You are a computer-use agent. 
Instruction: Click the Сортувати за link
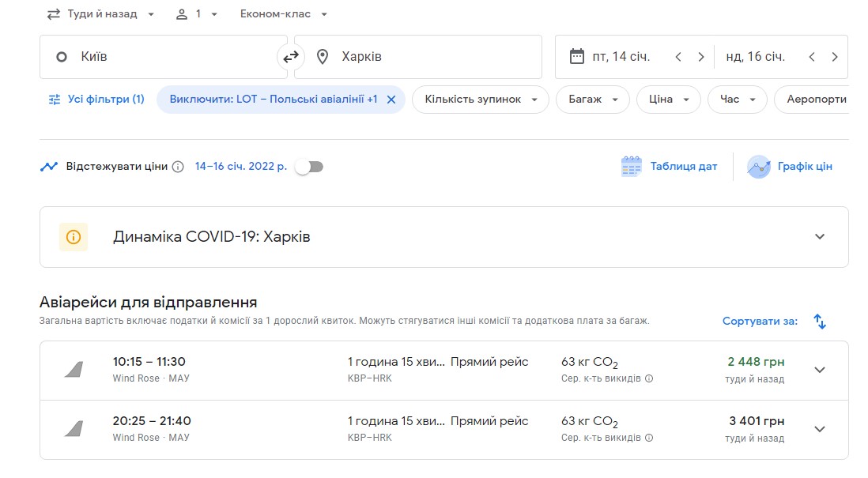point(760,322)
